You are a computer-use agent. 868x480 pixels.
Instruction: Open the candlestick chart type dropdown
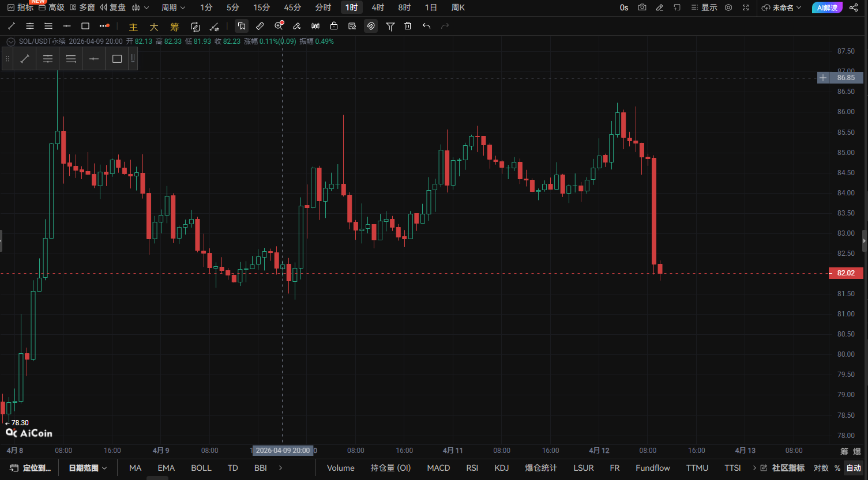(x=140, y=7)
